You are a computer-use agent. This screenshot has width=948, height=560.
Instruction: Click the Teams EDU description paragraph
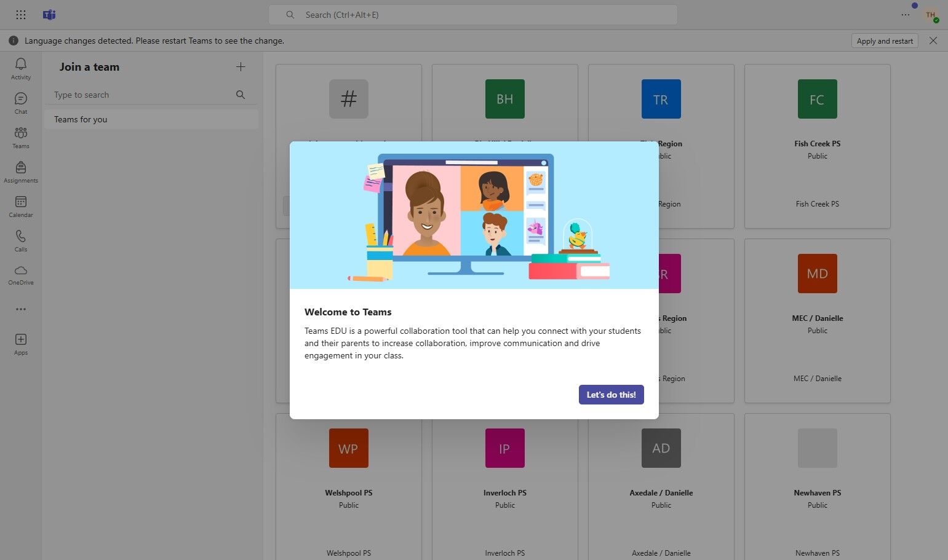point(472,343)
